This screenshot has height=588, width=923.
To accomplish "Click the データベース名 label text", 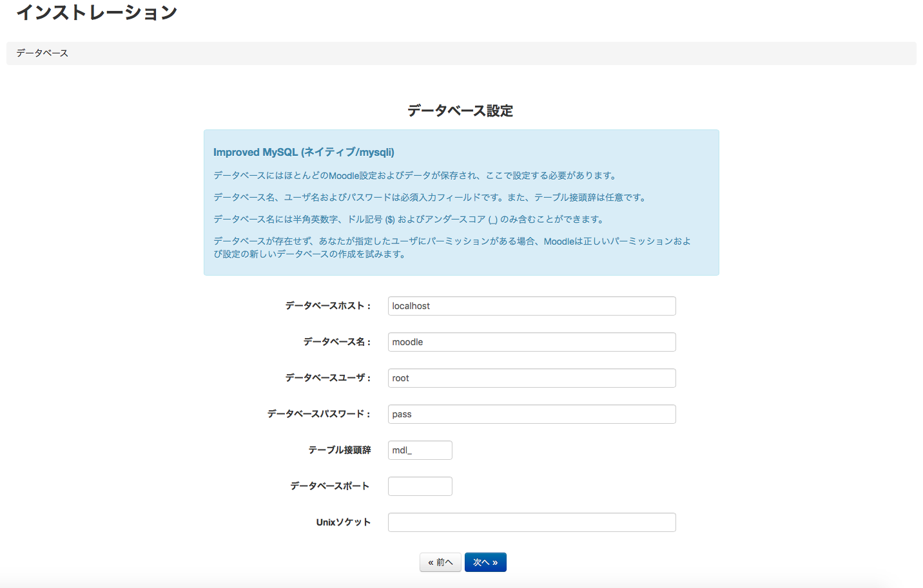I will [337, 342].
